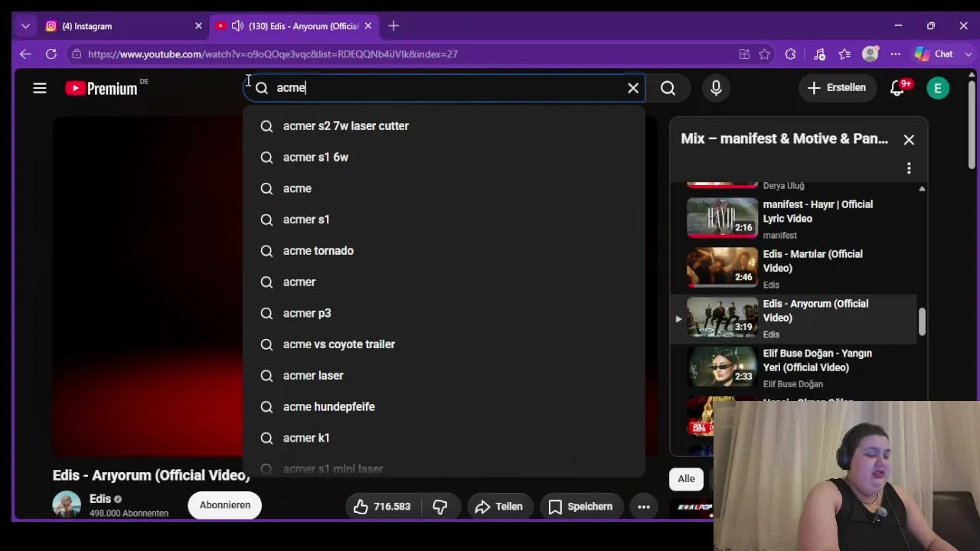Image resolution: width=980 pixels, height=551 pixels.
Task: Switch to the Instagram tab
Action: pyautogui.click(x=124, y=26)
